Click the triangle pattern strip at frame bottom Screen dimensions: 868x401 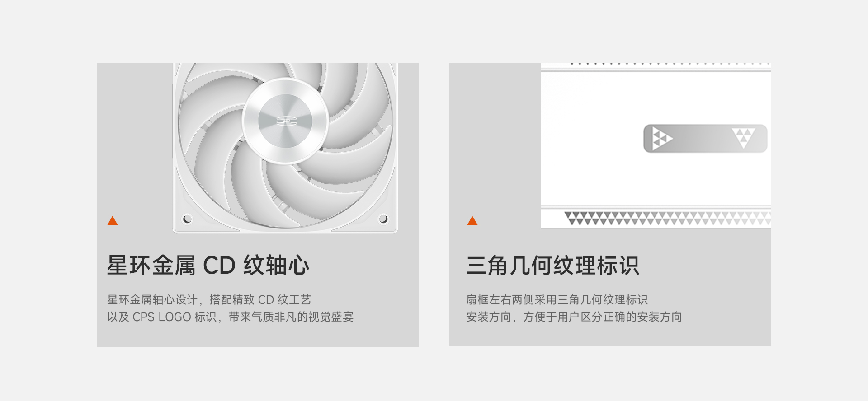click(x=667, y=218)
